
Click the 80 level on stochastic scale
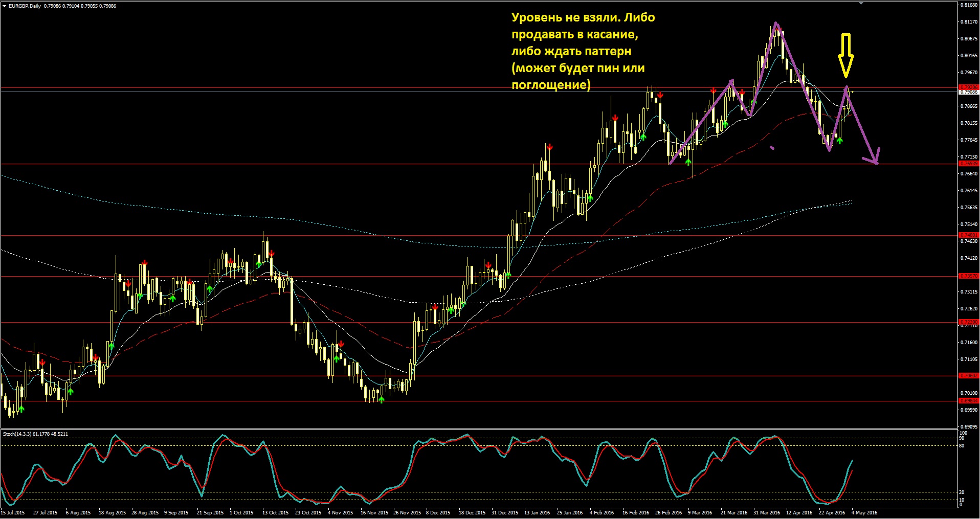[x=962, y=446]
